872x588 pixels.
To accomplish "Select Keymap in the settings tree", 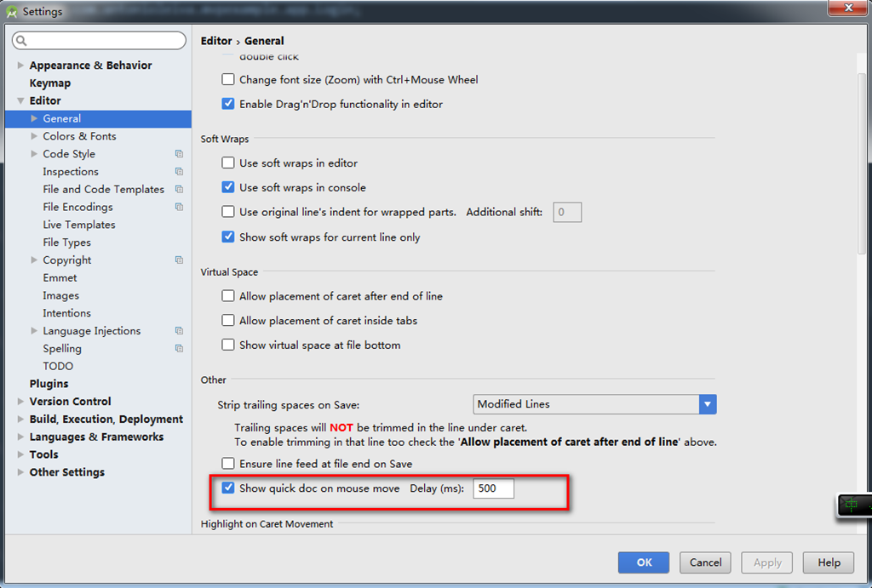I will pyautogui.click(x=50, y=83).
